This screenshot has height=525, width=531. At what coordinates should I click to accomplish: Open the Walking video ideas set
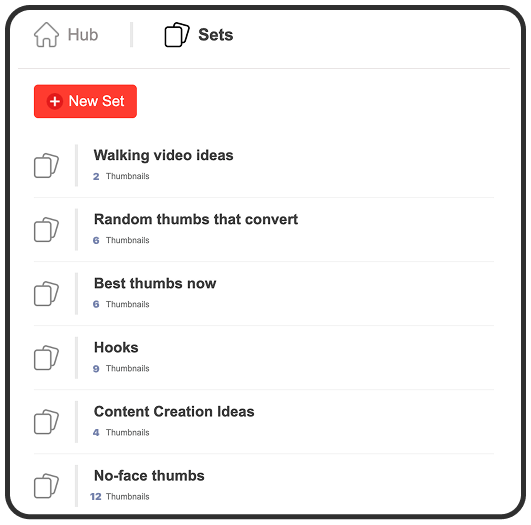coord(264,165)
